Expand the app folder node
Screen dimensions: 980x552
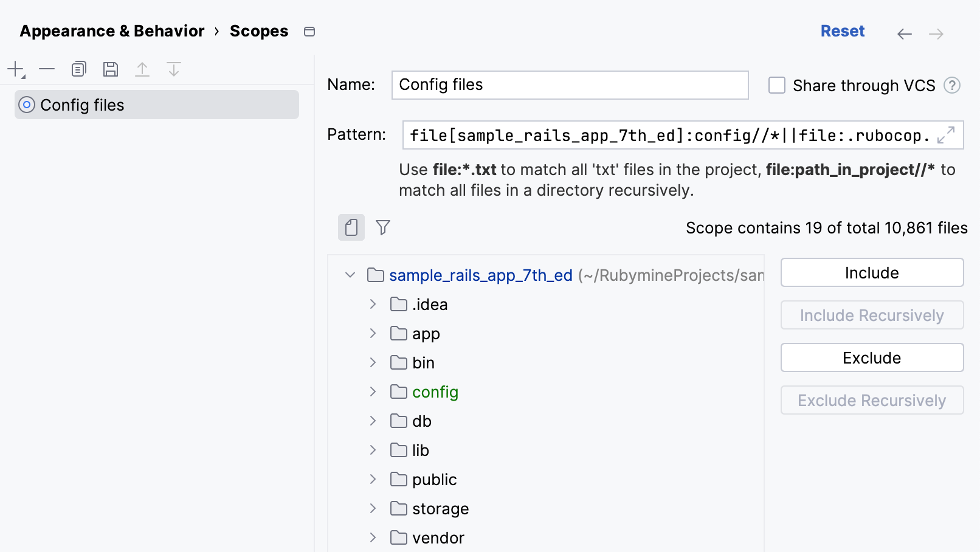click(372, 333)
